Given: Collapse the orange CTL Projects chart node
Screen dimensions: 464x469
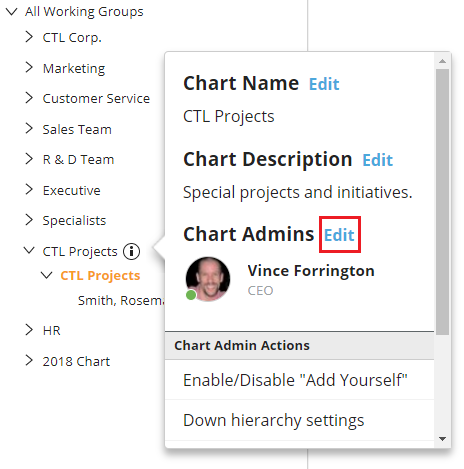Looking at the screenshot, I should click(x=46, y=275).
